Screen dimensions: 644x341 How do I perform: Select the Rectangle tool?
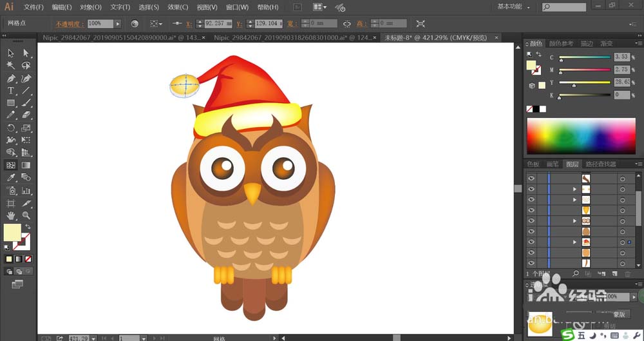coord(11,103)
